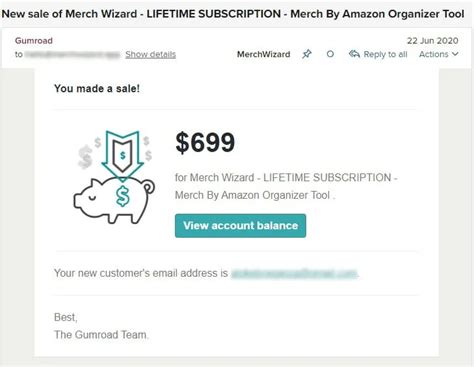Click the chevron next to Actions

(455, 54)
